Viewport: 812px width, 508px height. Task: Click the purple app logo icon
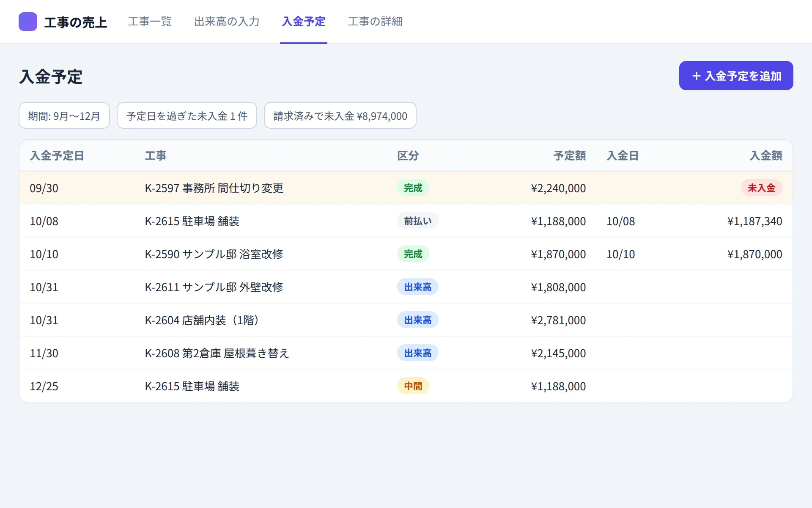coord(28,22)
